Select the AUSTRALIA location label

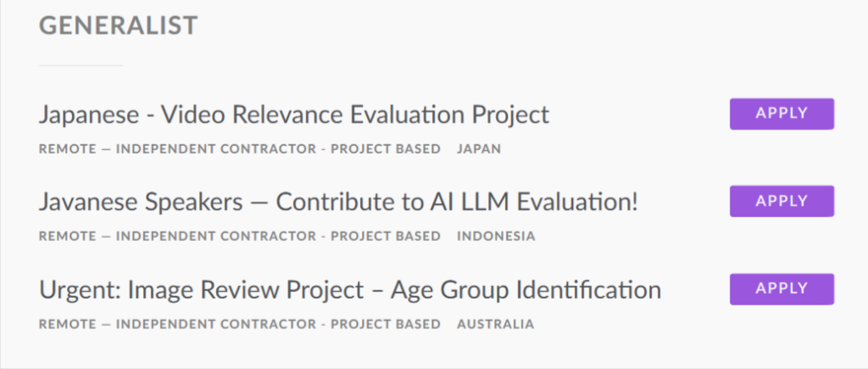495,324
